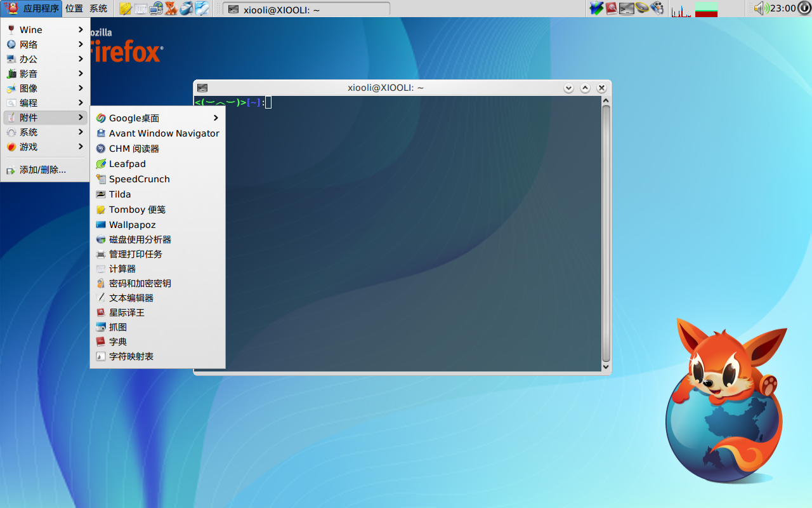812x508 pixels.
Task: Open the 系统 menu in top panel
Action: tap(98, 8)
